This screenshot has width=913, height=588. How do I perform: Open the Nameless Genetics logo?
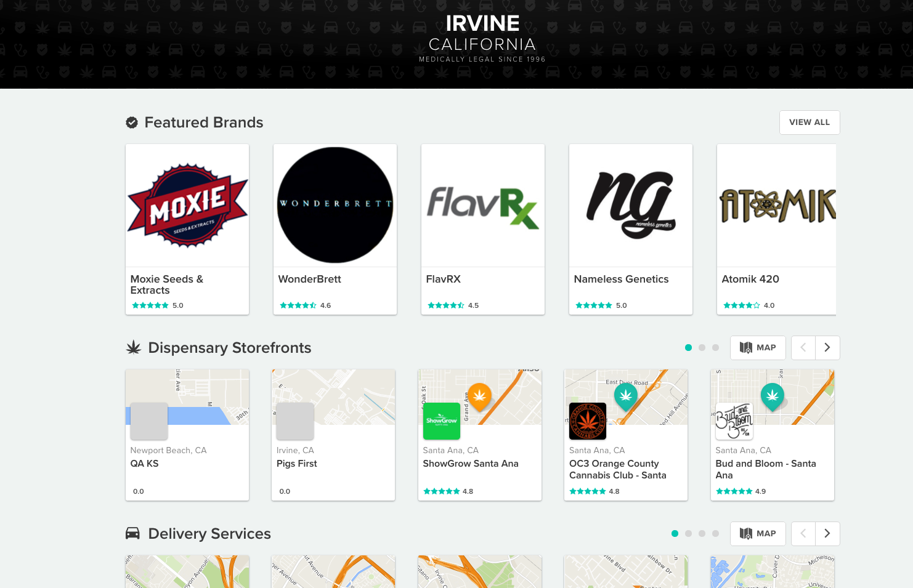pos(631,205)
